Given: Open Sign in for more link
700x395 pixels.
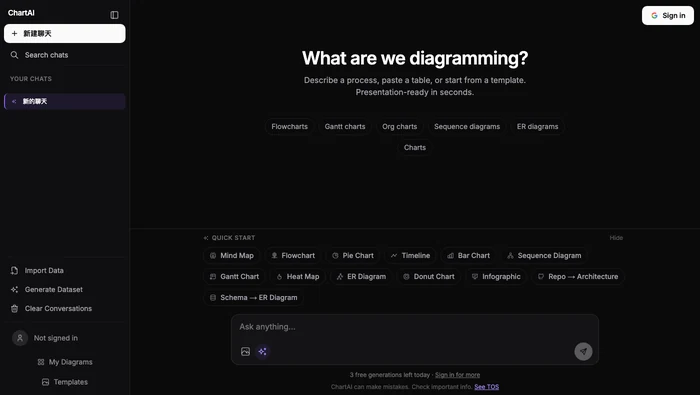Looking at the screenshot, I should pyautogui.click(x=458, y=375).
